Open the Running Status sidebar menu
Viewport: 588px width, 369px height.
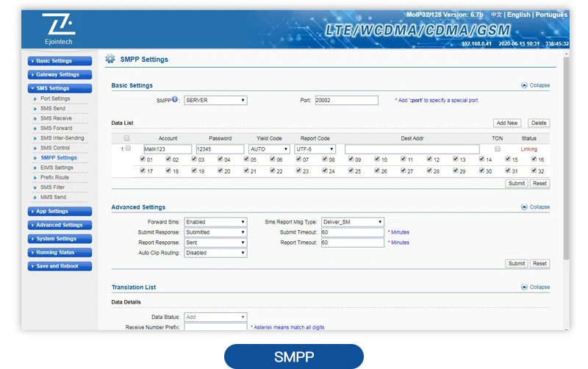(x=60, y=252)
